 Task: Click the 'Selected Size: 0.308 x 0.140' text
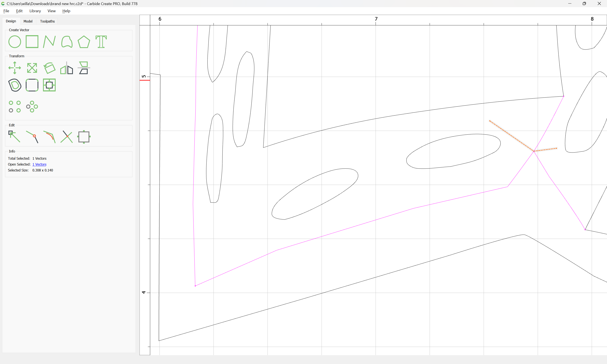pos(30,170)
